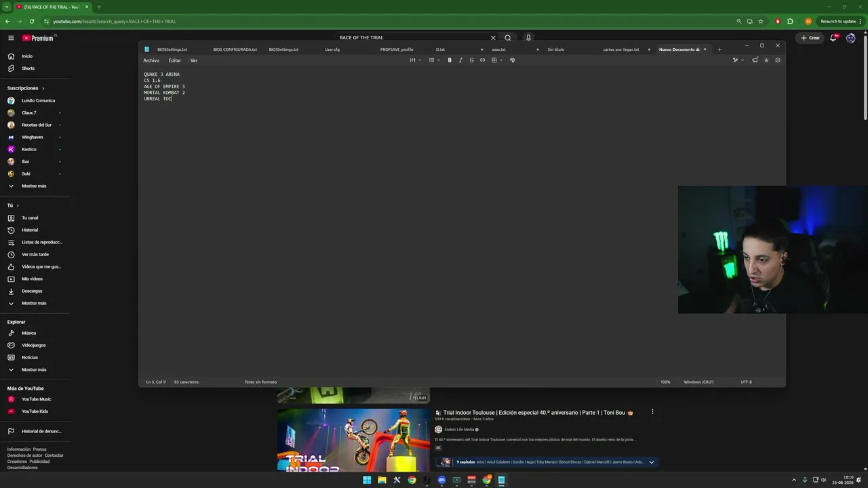Open the EA app on the taskbar
The image size is (868, 488).
[x=441, y=480]
